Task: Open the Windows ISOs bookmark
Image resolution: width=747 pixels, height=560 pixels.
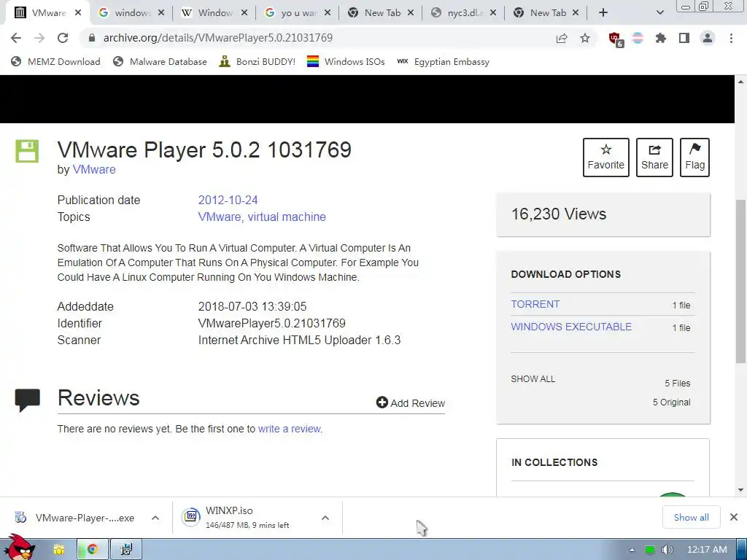Action: pos(346,61)
